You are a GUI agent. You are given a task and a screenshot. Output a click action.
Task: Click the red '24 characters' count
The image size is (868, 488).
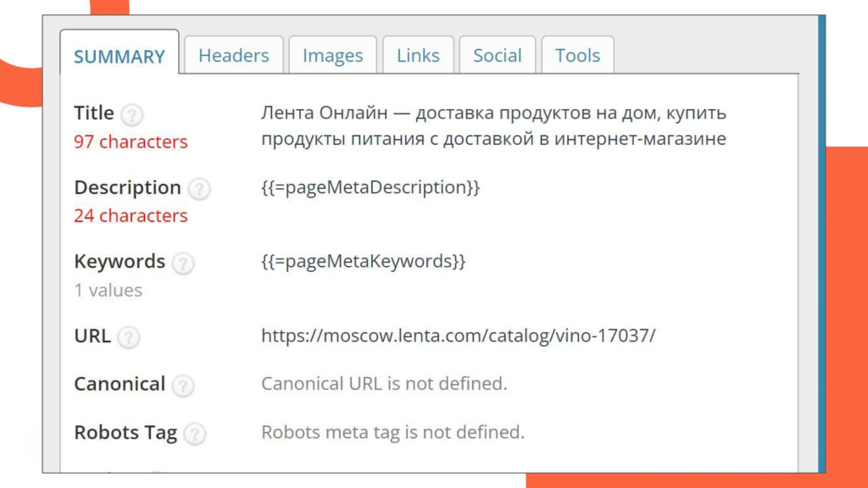click(x=131, y=215)
